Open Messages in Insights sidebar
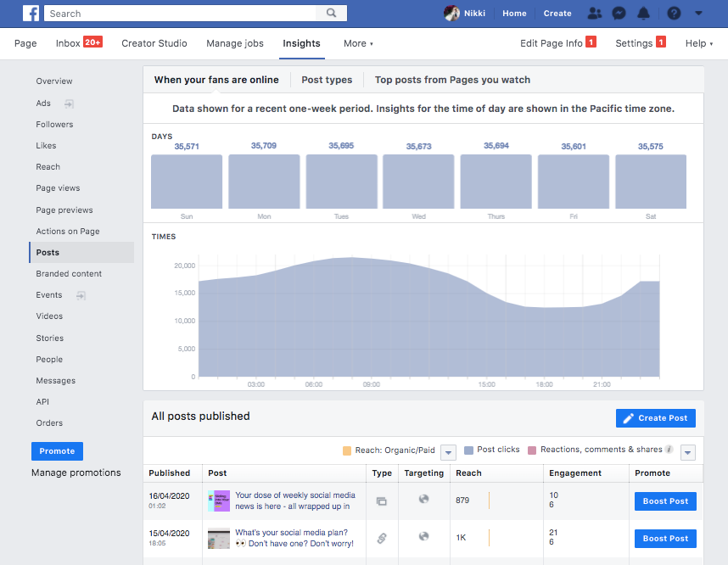This screenshot has width=728, height=565. pyautogui.click(x=56, y=381)
